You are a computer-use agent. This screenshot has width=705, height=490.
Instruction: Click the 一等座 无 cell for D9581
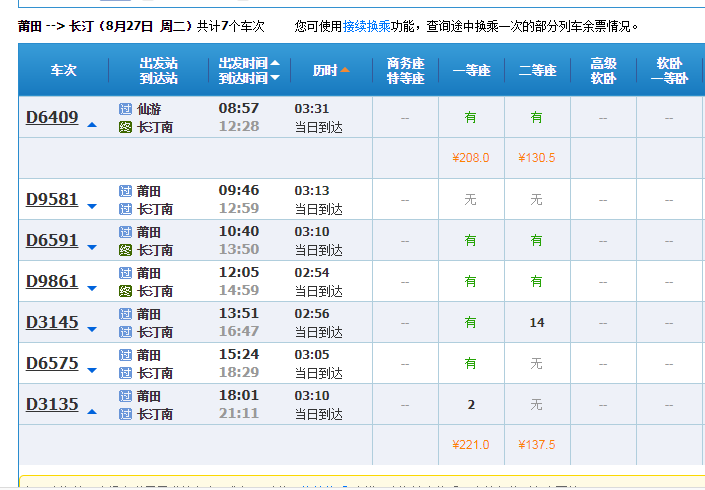[x=470, y=199]
